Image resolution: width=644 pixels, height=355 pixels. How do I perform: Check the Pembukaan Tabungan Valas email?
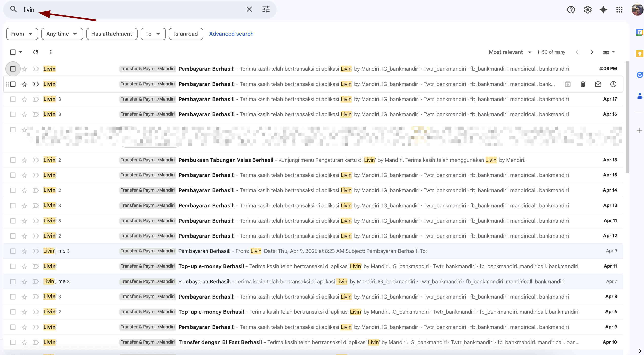[x=13, y=160]
